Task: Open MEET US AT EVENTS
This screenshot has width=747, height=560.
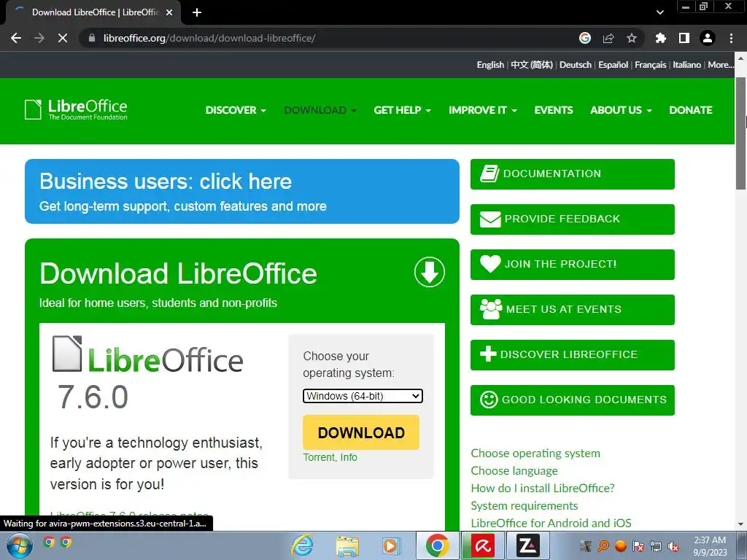Action: tap(573, 309)
